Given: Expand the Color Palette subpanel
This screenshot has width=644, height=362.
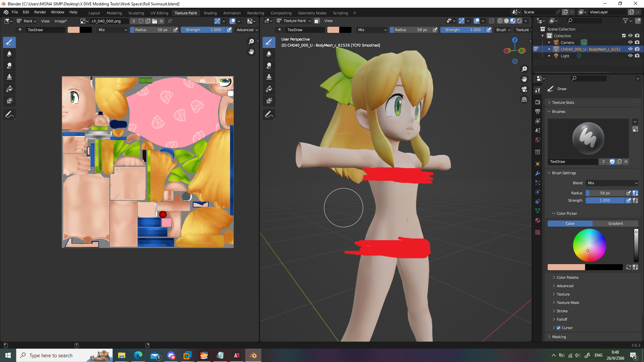Looking at the screenshot, I should tap(568, 278).
